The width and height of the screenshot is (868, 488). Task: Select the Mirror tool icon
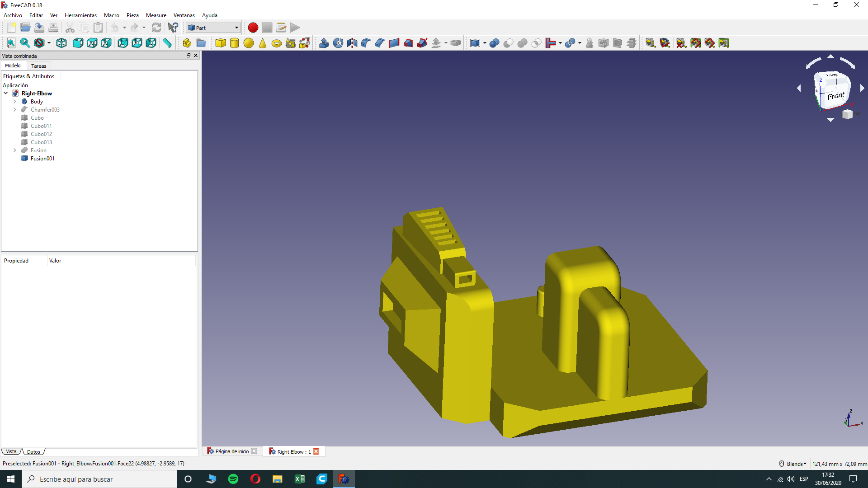[352, 43]
